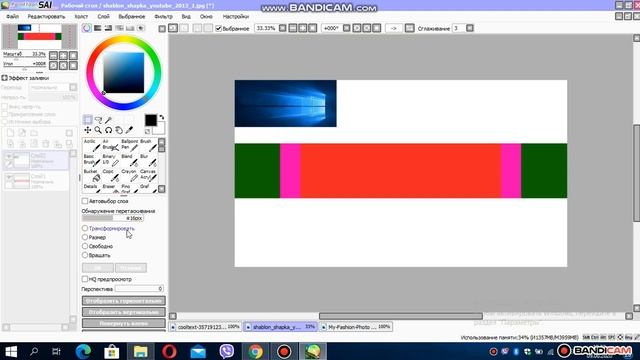Select the Трансформировать radio option
The image size is (640, 360).
tap(85, 228)
